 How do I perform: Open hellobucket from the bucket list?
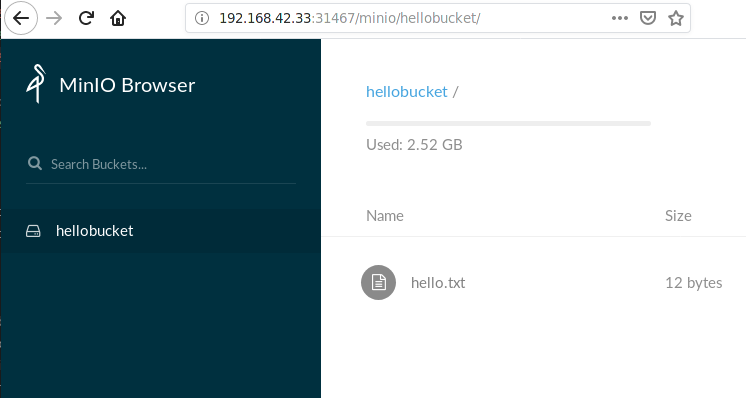point(94,231)
